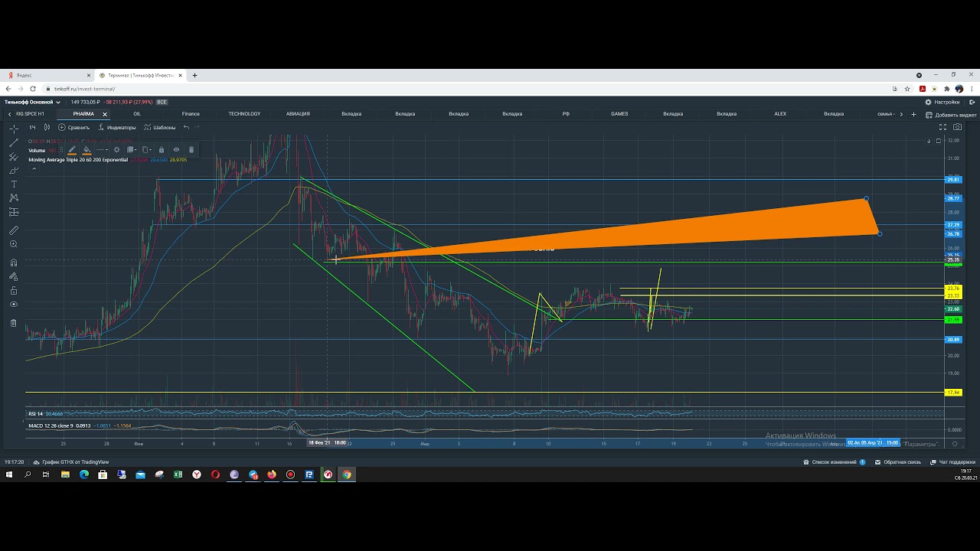Open the Windows Start menu
The image size is (980, 551).
coord(9,474)
